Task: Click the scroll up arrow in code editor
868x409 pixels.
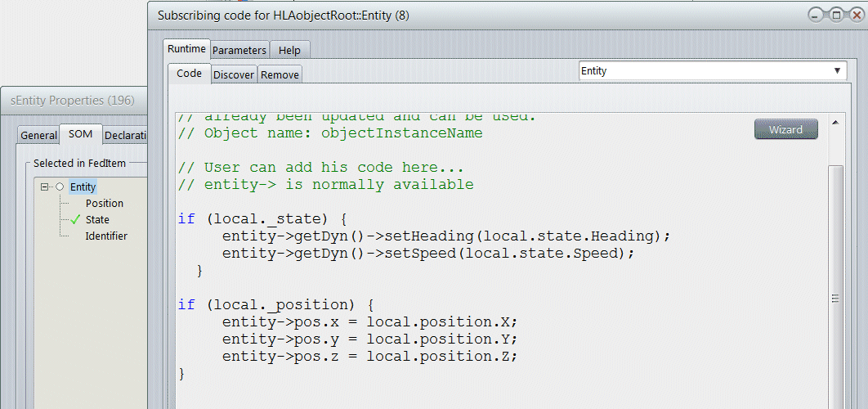Action: 836,123
